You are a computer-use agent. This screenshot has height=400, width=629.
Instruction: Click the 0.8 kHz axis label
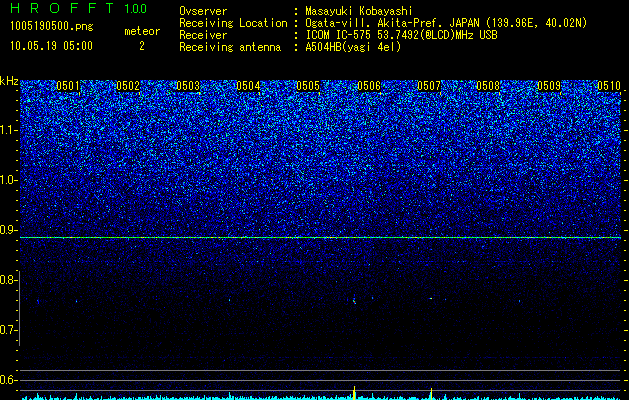(9, 280)
